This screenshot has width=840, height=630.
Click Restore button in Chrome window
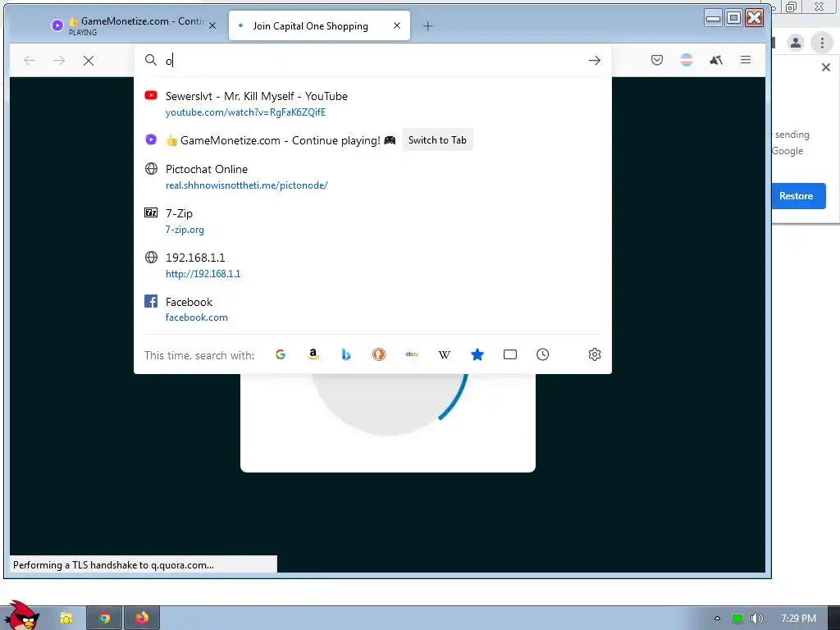pos(796,196)
